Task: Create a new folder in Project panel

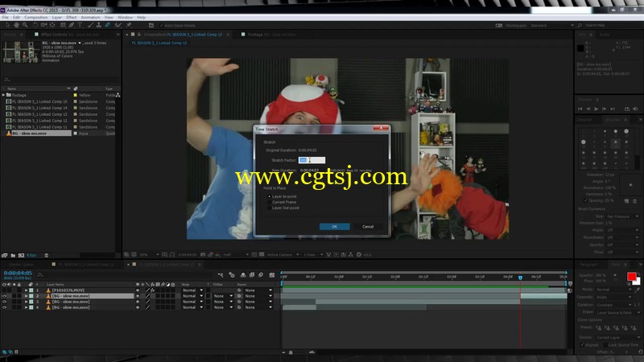Action: coord(13,255)
